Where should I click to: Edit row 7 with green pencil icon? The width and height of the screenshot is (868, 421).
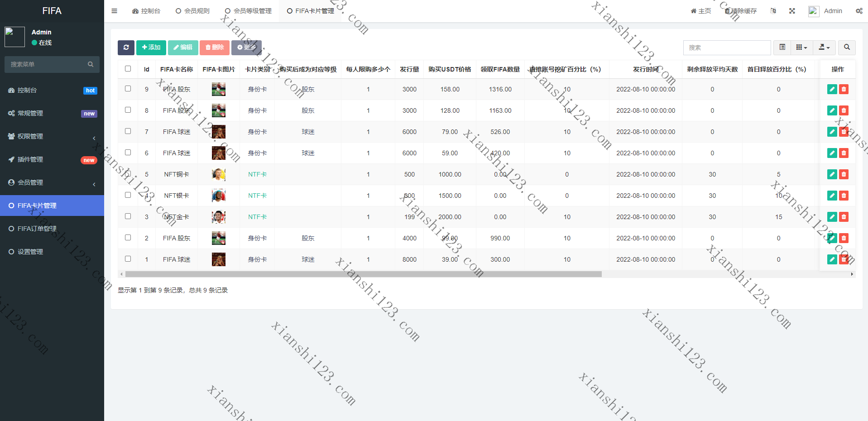tap(832, 132)
